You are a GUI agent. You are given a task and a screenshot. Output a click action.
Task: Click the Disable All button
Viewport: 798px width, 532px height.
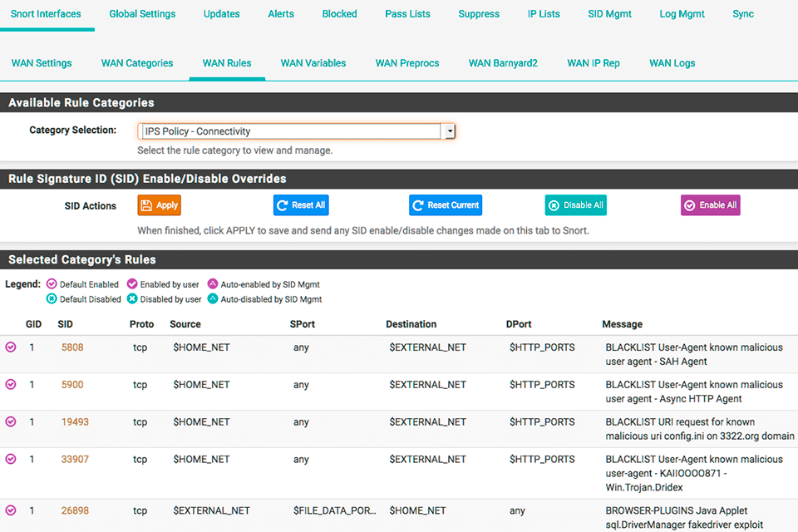click(x=575, y=205)
